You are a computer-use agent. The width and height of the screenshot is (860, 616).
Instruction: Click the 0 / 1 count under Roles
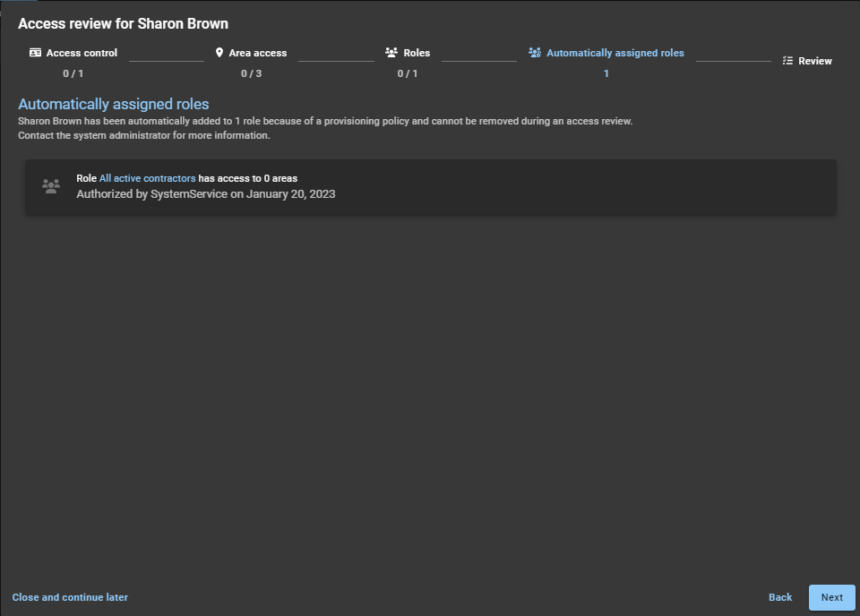[408, 73]
